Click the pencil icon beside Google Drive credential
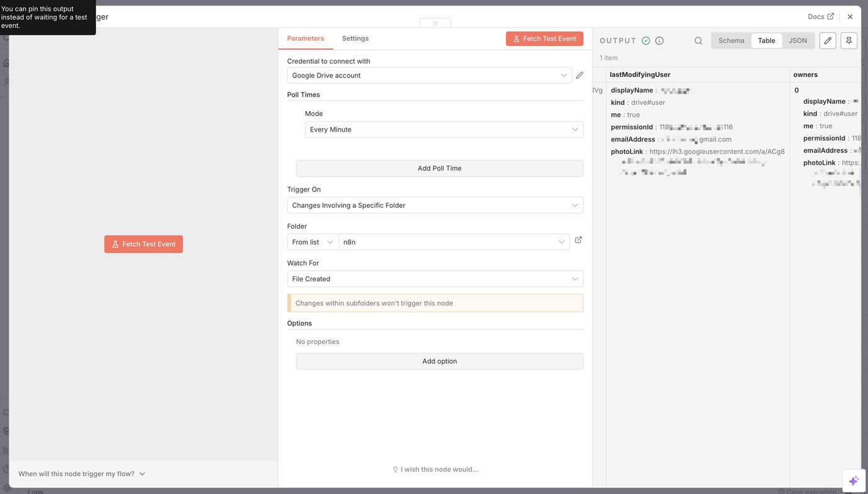Image resolution: width=868 pixels, height=494 pixels. [579, 75]
